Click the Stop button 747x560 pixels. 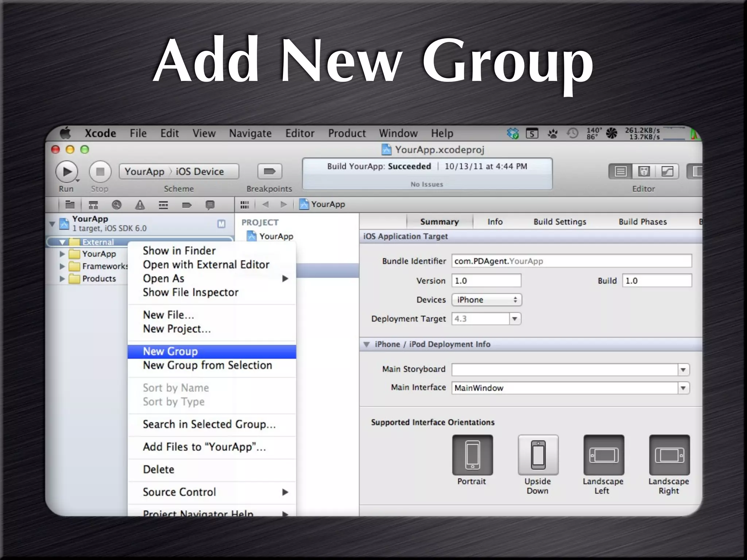100,172
